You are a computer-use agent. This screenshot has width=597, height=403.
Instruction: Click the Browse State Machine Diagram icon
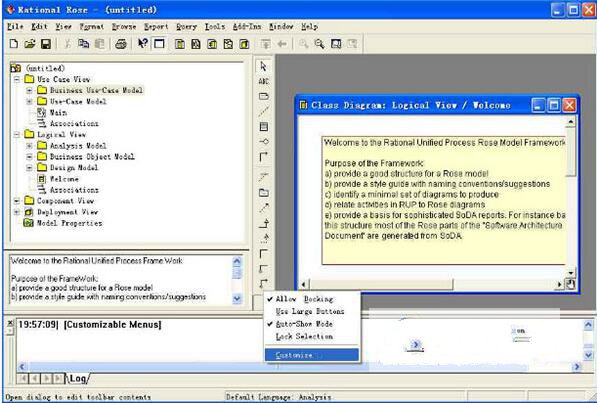(228, 44)
